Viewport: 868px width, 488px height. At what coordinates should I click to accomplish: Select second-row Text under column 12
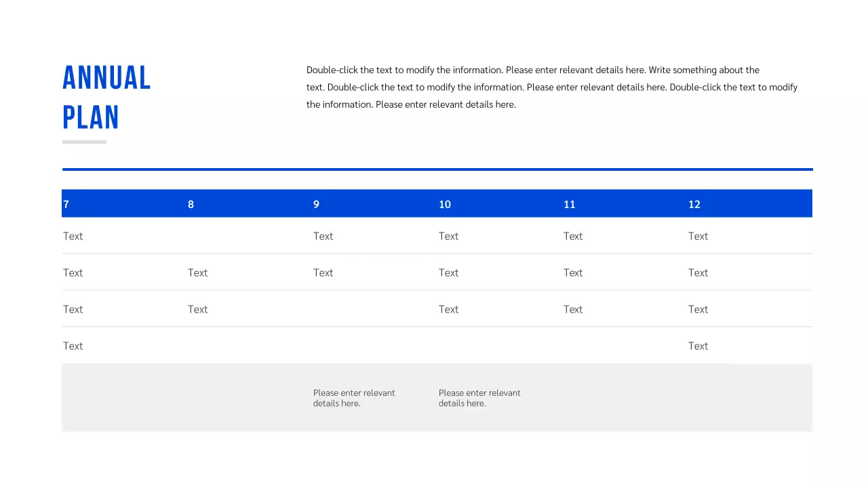pos(698,273)
